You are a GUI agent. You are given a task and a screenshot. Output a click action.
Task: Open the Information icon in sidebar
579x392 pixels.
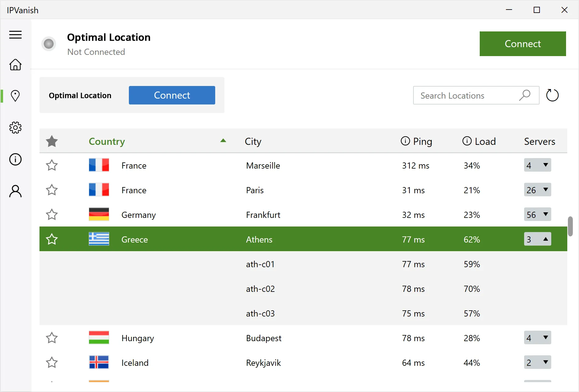[x=15, y=159]
